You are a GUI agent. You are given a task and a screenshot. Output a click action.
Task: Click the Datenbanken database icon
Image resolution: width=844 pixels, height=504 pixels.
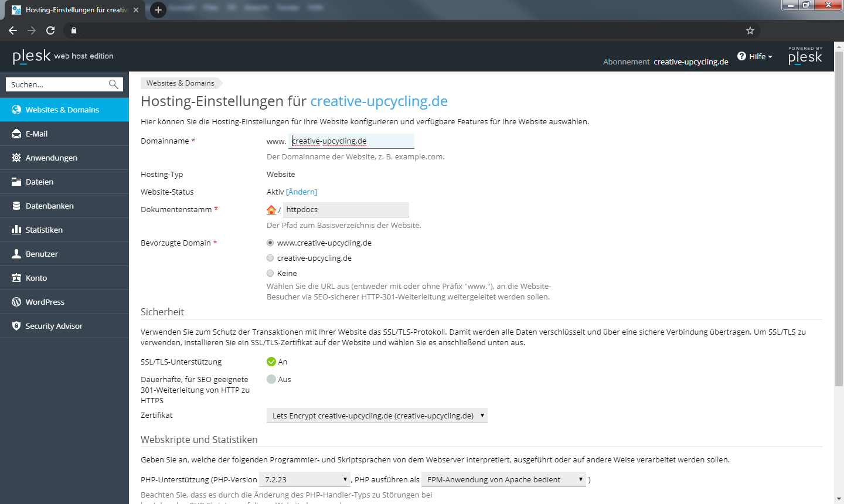tap(16, 206)
